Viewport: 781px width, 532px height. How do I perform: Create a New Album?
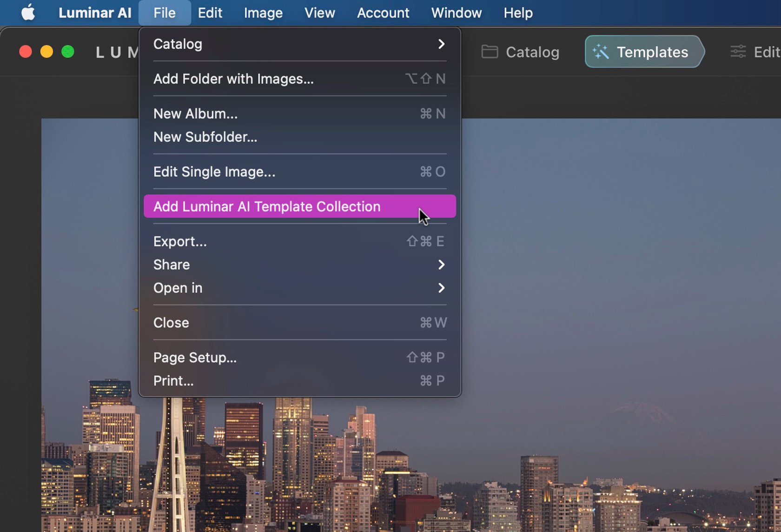pyautogui.click(x=195, y=113)
